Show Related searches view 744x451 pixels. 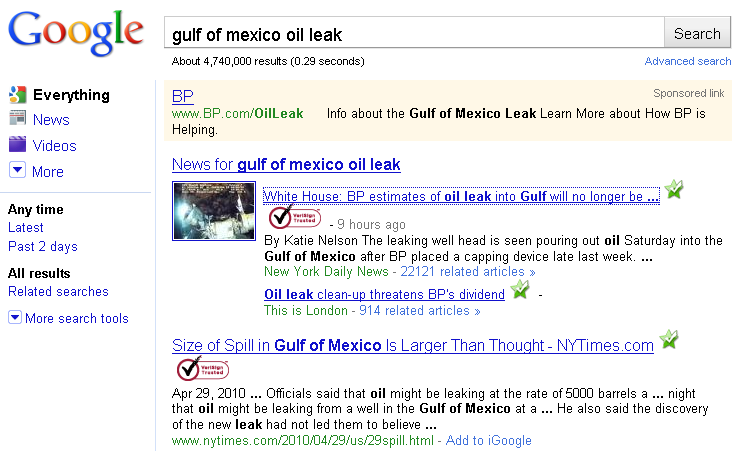[58, 291]
